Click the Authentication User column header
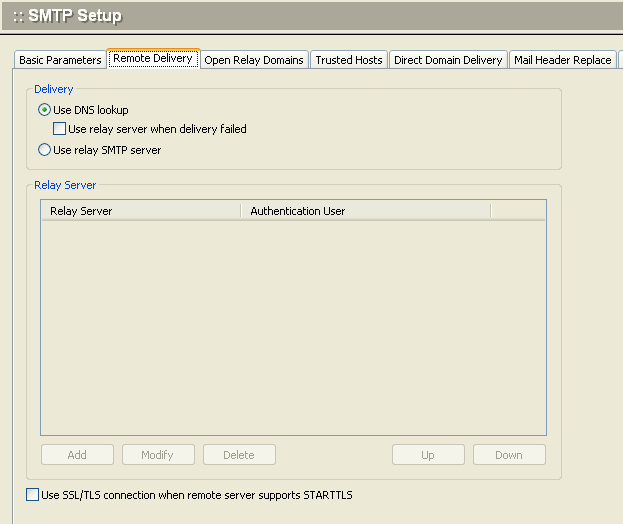 [x=365, y=211]
